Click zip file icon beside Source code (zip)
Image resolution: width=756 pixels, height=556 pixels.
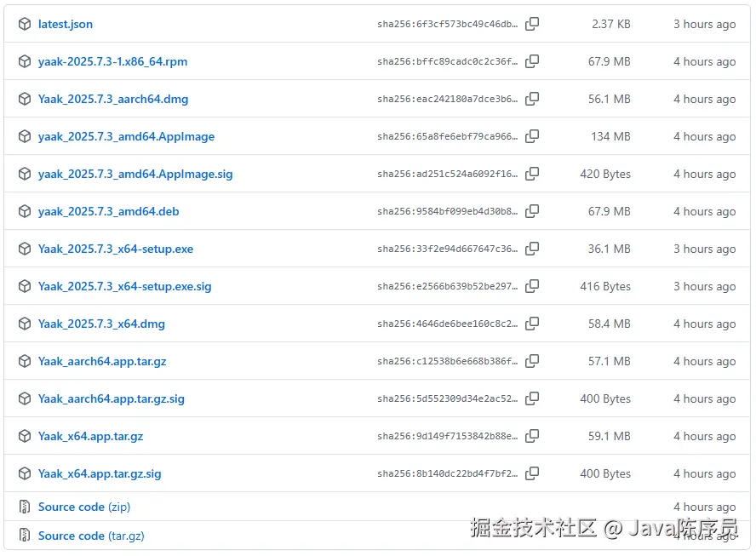(25, 507)
